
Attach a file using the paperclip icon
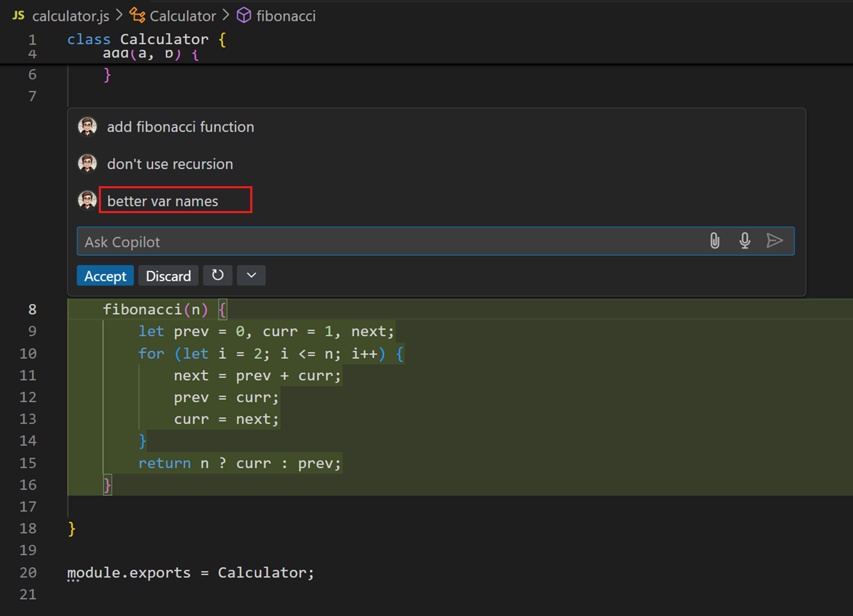coord(714,241)
